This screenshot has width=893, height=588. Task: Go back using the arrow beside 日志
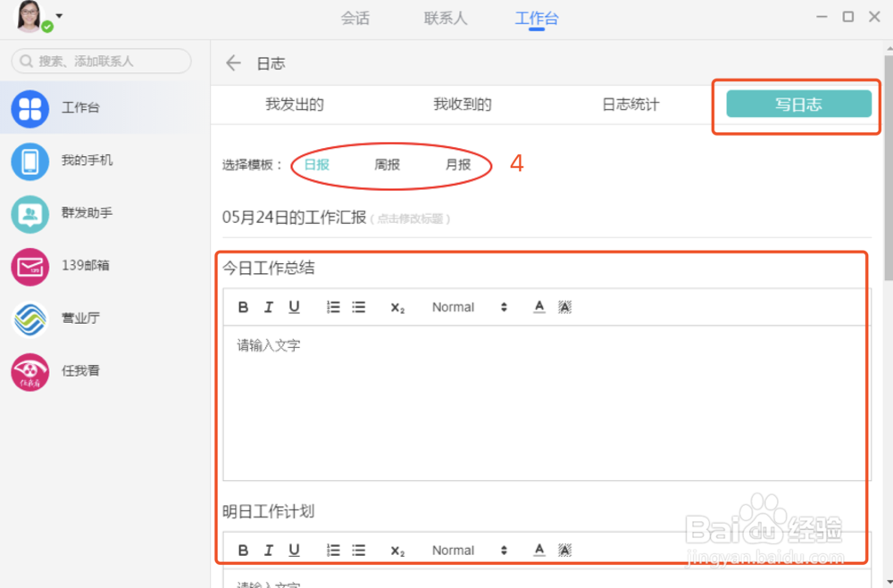point(232,63)
